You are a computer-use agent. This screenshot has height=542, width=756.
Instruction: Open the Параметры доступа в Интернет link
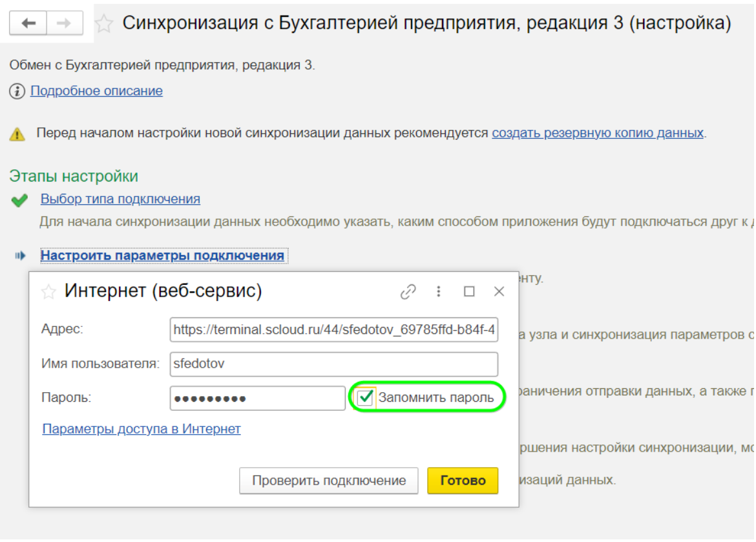(142, 429)
